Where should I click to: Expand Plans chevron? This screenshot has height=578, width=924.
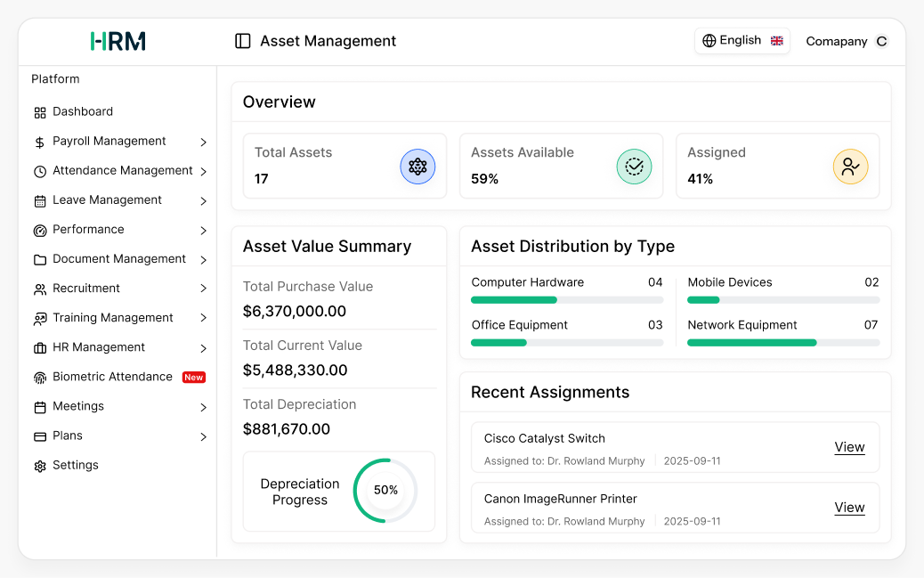pyautogui.click(x=203, y=437)
